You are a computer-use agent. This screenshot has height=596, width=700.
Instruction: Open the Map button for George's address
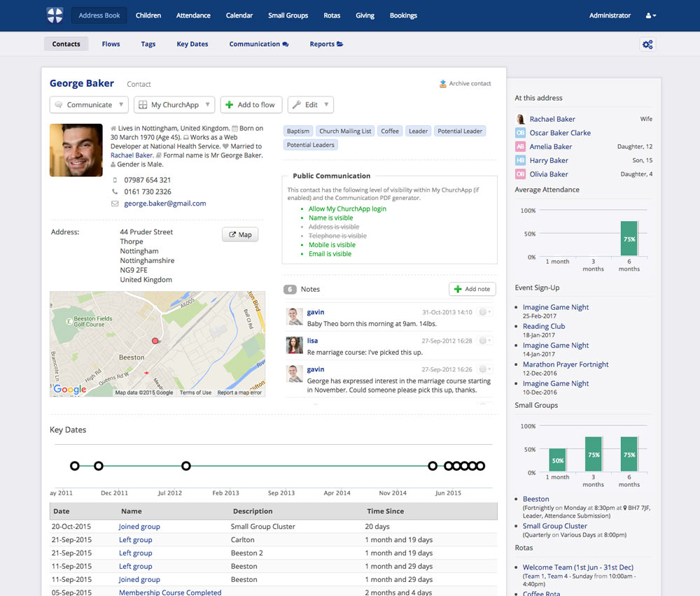tap(239, 234)
